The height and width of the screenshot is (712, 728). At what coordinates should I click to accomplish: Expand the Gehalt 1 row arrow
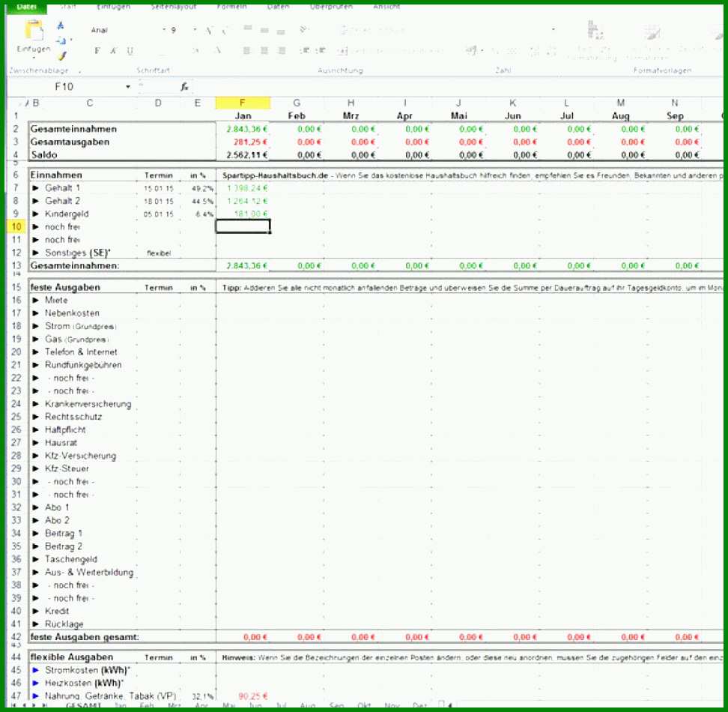point(36,188)
